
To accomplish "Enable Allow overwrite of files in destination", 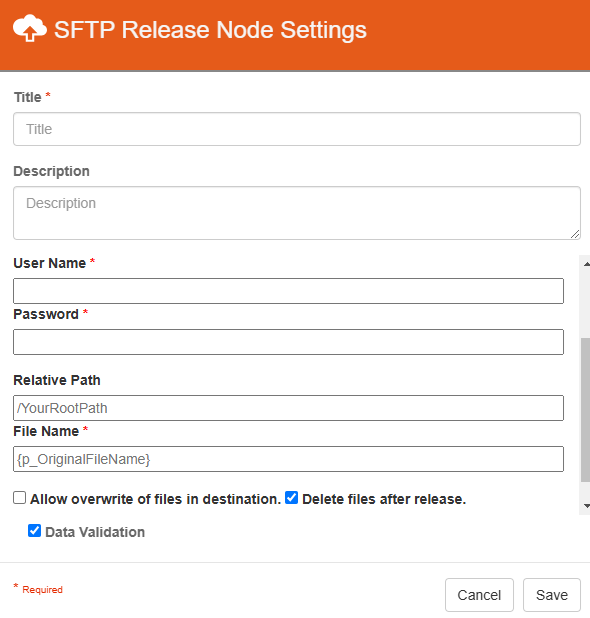I will point(20,498).
